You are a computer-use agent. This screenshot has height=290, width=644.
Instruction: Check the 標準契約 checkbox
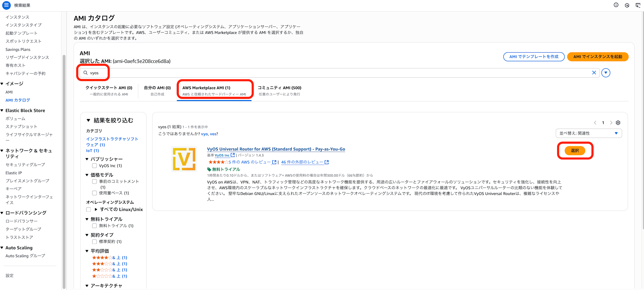click(94, 242)
